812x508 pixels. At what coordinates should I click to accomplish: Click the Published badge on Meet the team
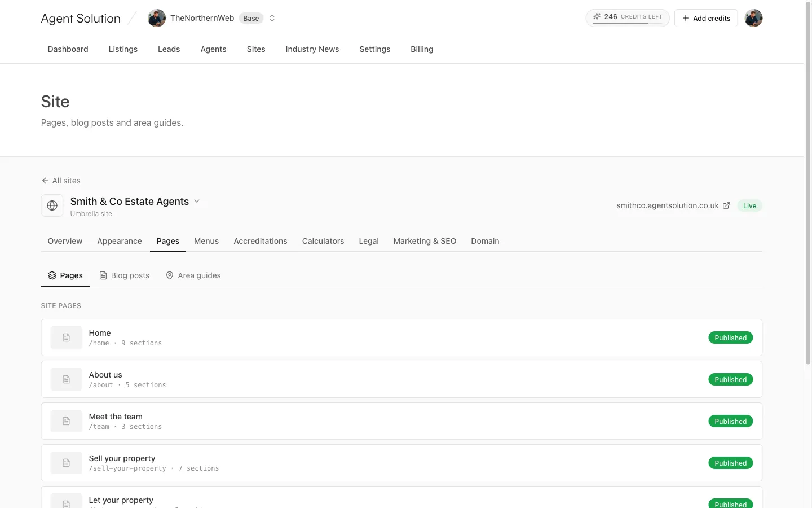point(730,421)
